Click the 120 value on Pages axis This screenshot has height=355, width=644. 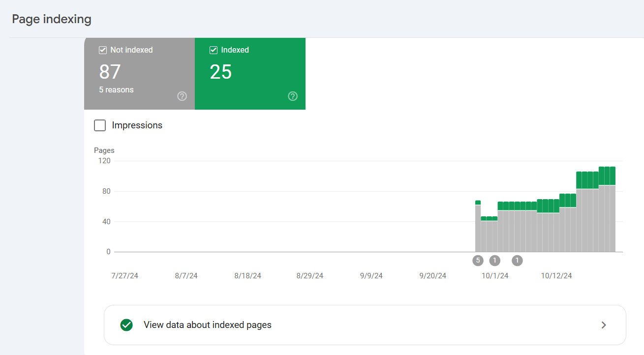[x=105, y=161]
